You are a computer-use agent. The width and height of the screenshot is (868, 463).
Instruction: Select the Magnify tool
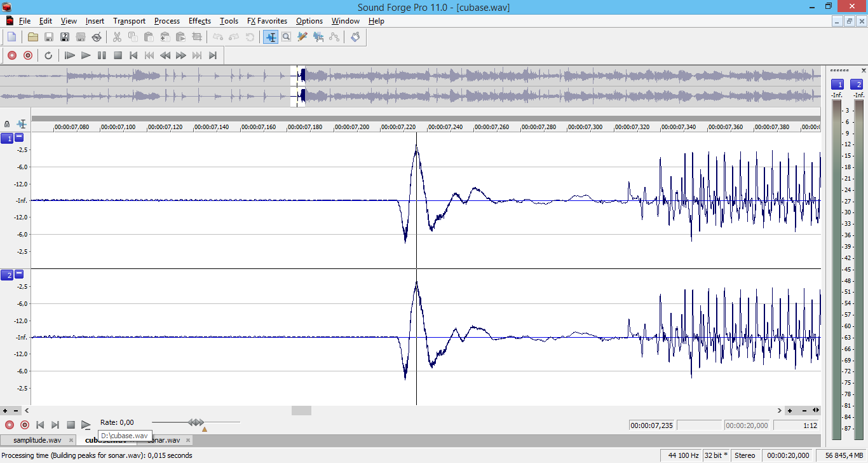tap(287, 37)
